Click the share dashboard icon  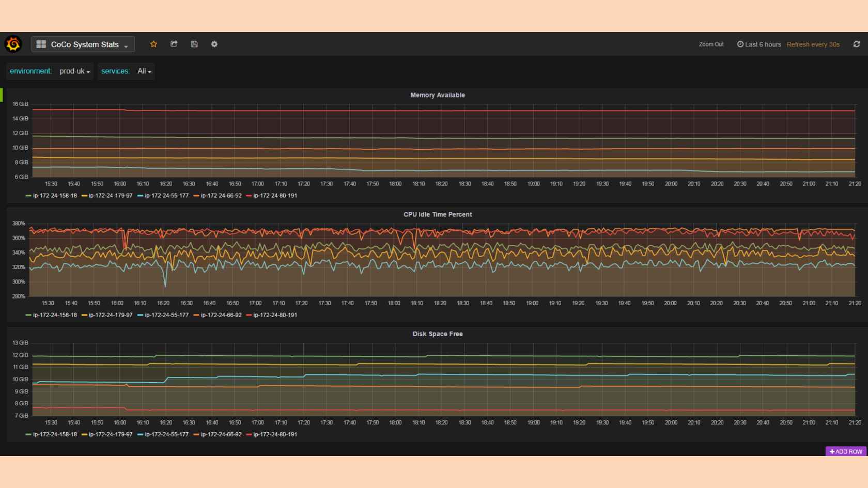(x=174, y=44)
